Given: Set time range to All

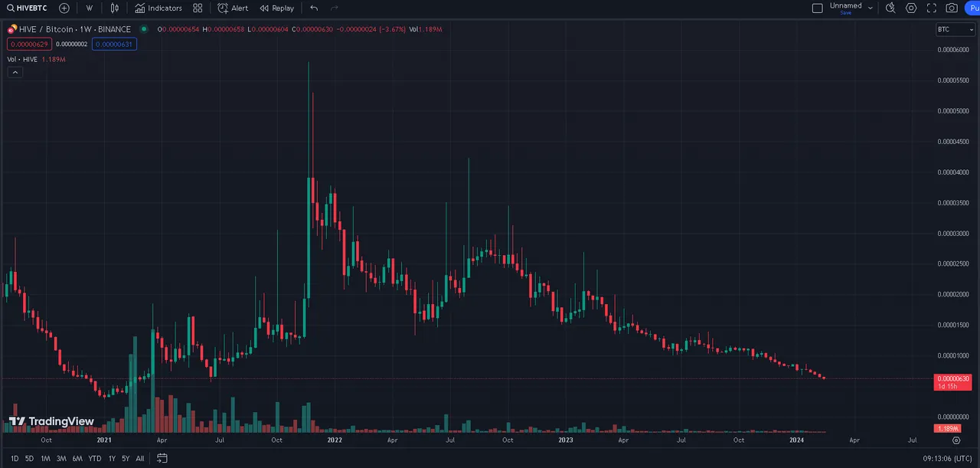Looking at the screenshot, I should coord(140,458).
